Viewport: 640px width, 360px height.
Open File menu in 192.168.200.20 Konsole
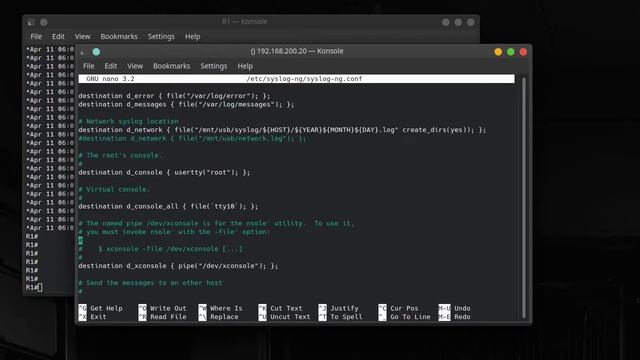click(89, 66)
